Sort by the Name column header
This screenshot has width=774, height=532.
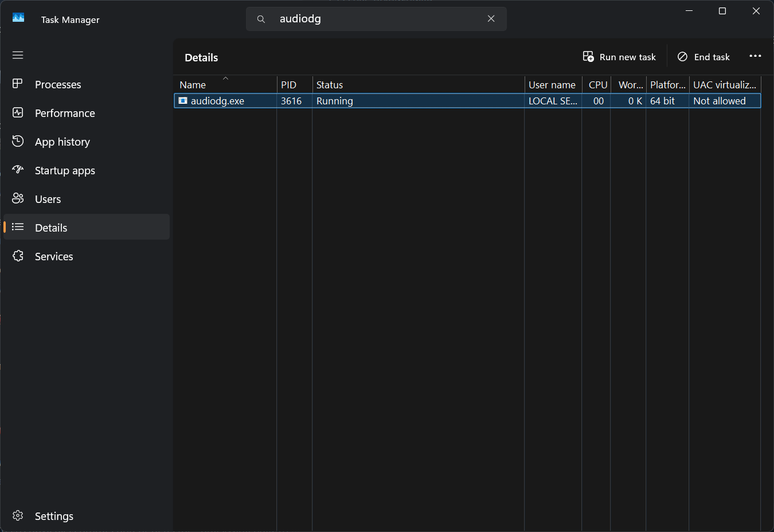point(193,85)
